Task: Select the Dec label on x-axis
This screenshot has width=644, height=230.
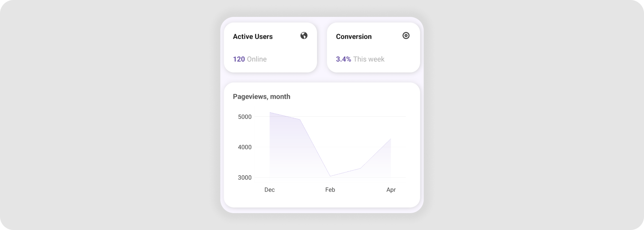Action: [269, 190]
